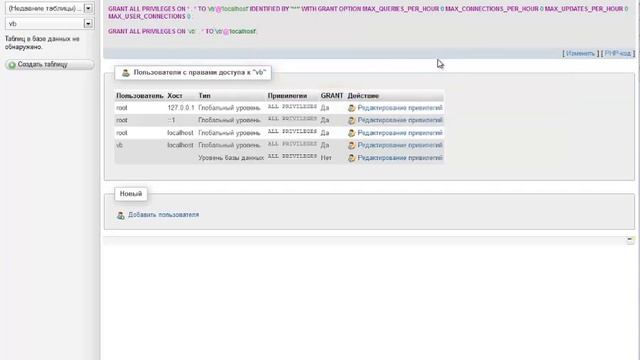Edit global privileges for vb at localhost
This screenshot has height=360, width=640.
[400, 145]
